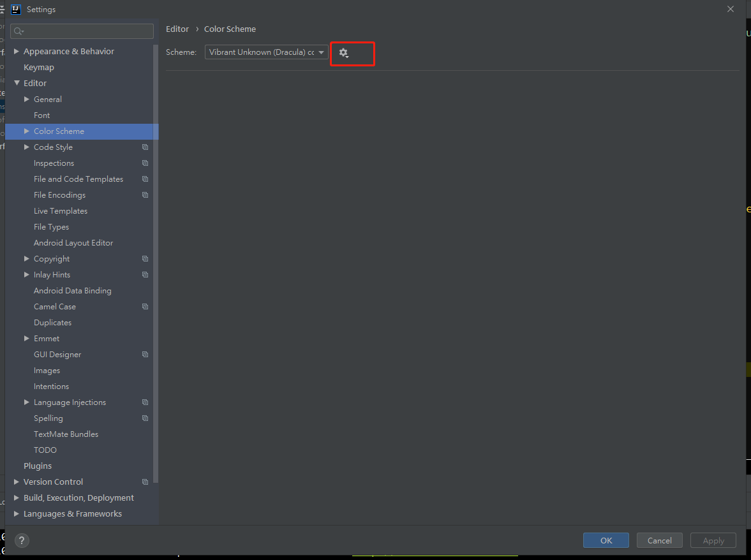
Task: Click the Apply button
Action: (x=713, y=540)
